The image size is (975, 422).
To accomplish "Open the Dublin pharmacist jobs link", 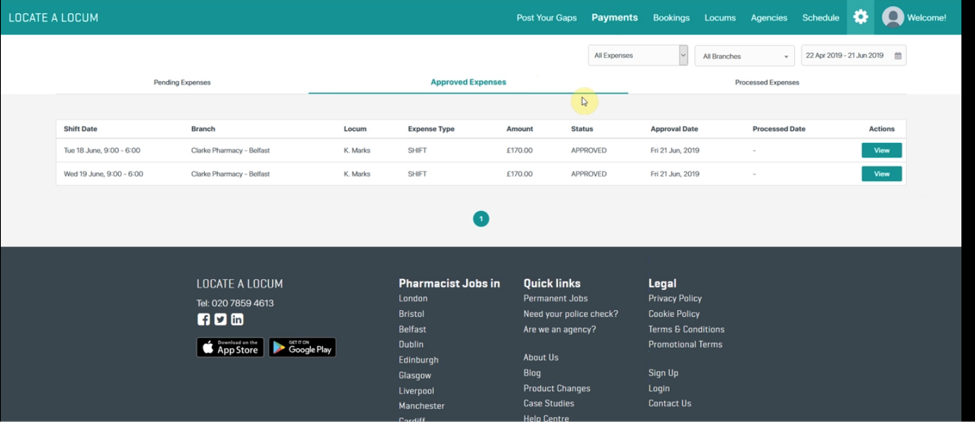I will pyautogui.click(x=411, y=344).
